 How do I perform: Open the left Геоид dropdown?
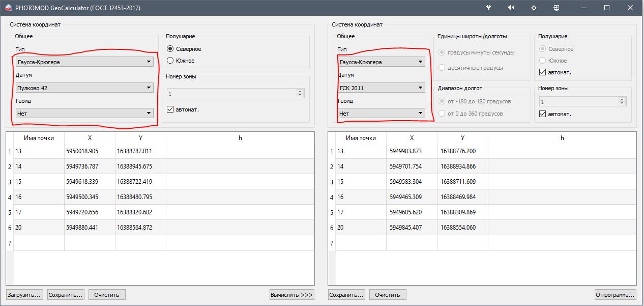click(x=84, y=113)
